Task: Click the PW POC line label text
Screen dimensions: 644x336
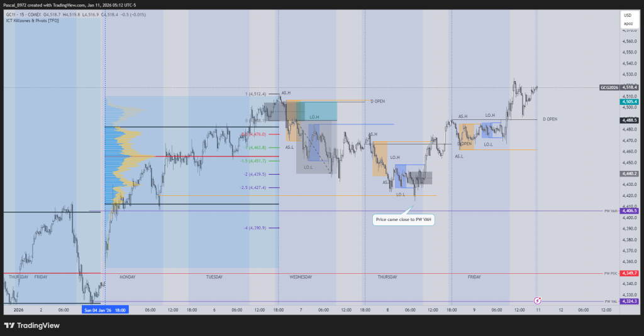Action: 611,273
